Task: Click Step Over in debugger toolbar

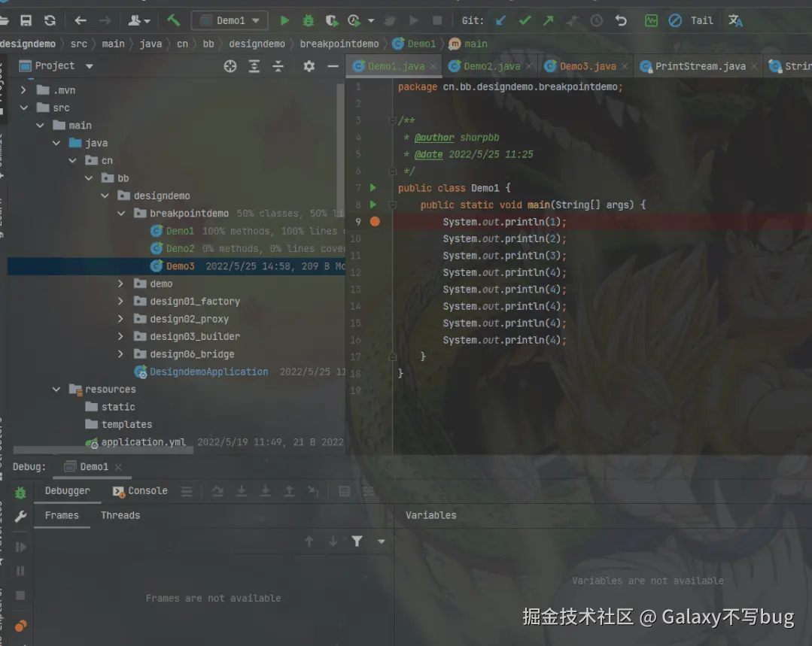Action: (x=217, y=491)
